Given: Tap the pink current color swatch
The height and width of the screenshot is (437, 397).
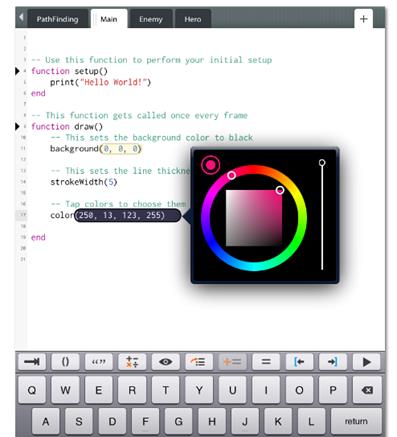Looking at the screenshot, I should (x=211, y=165).
